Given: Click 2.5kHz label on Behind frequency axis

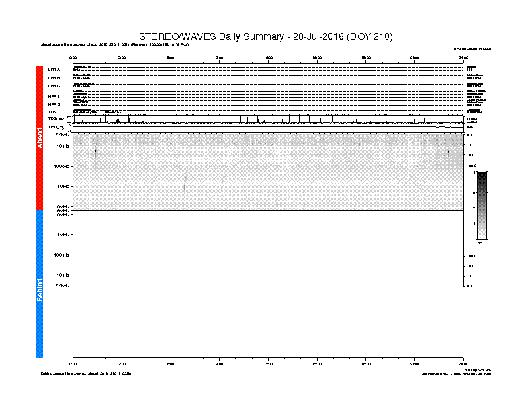Looking at the screenshot, I should coord(62,286).
